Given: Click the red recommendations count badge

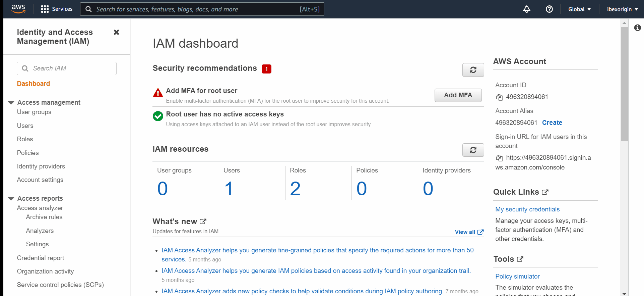Looking at the screenshot, I should click(266, 69).
